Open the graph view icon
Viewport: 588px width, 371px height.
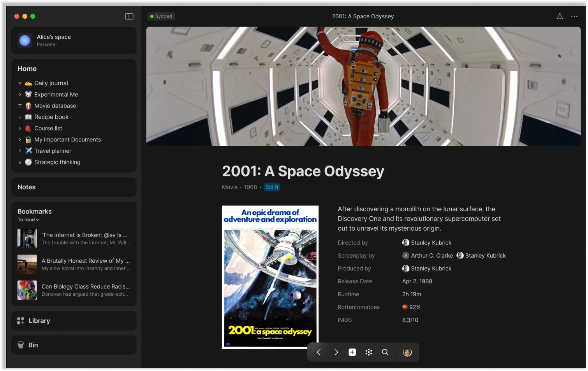coord(560,16)
